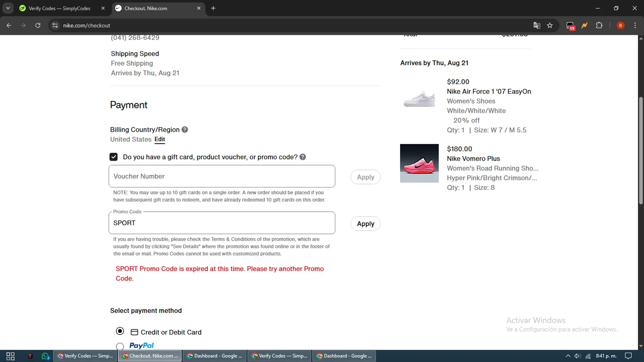Select Credit or Debit Card payment
Screen dimensions: 644x362
(120, 331)
